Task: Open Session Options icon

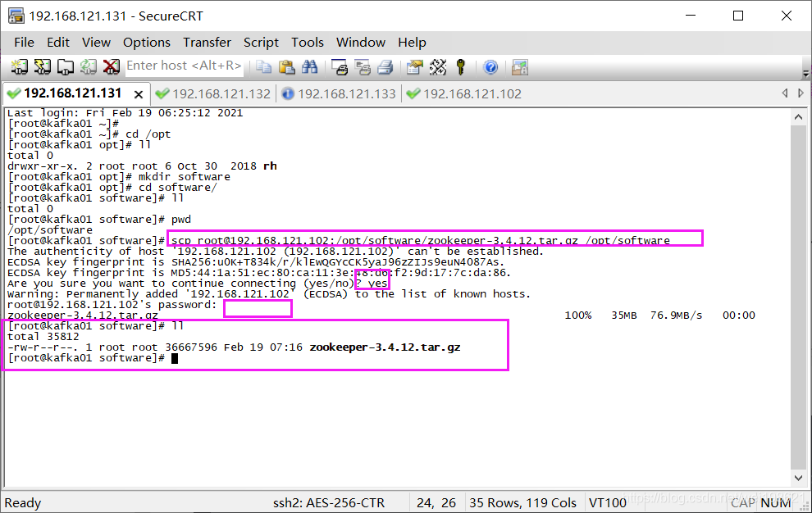Action: [x=415, y=66]
